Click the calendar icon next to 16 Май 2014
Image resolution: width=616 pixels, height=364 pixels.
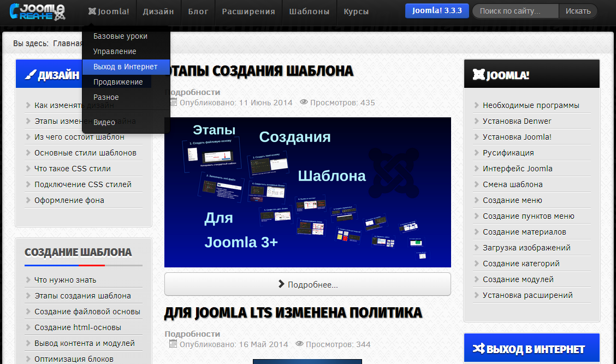point(173,344)
